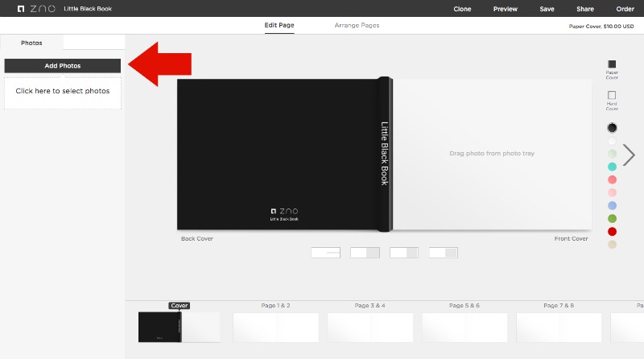Click the 'Little Black Book' project title
The image size is (644, 359).
[x=88, y=9]
